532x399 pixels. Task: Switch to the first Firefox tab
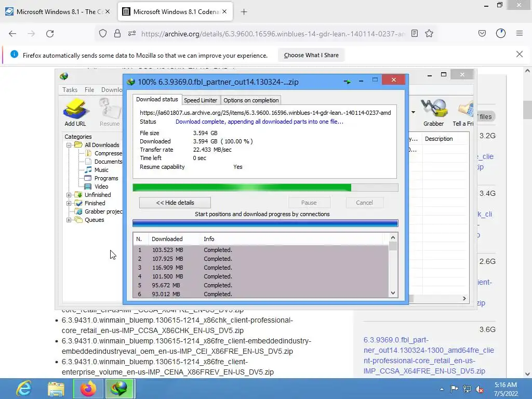58,12
